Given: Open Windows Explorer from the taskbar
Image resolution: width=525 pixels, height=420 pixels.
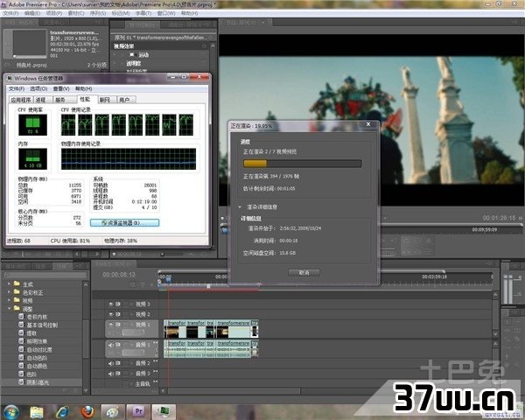Looking at the screenshot, I should [37, 412].
